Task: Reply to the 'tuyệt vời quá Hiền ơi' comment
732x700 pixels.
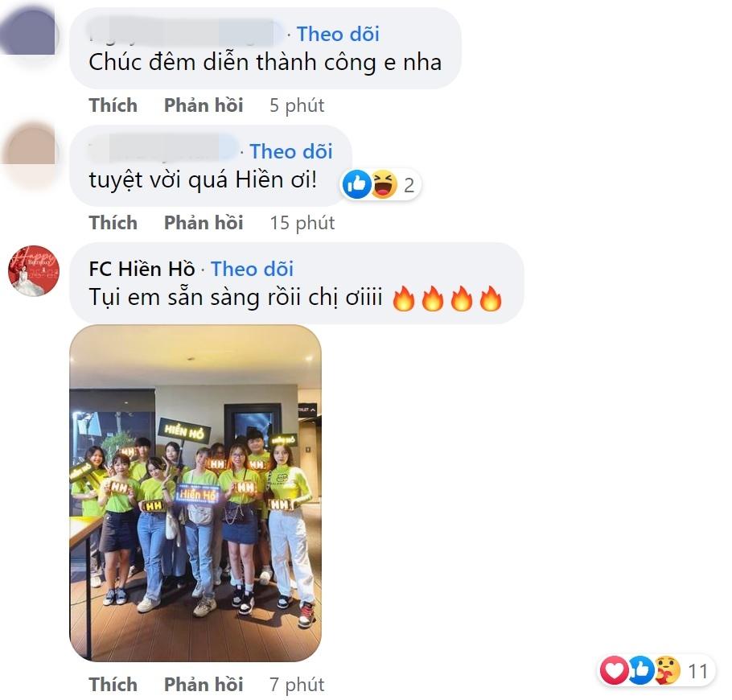Action: point(204,223)
